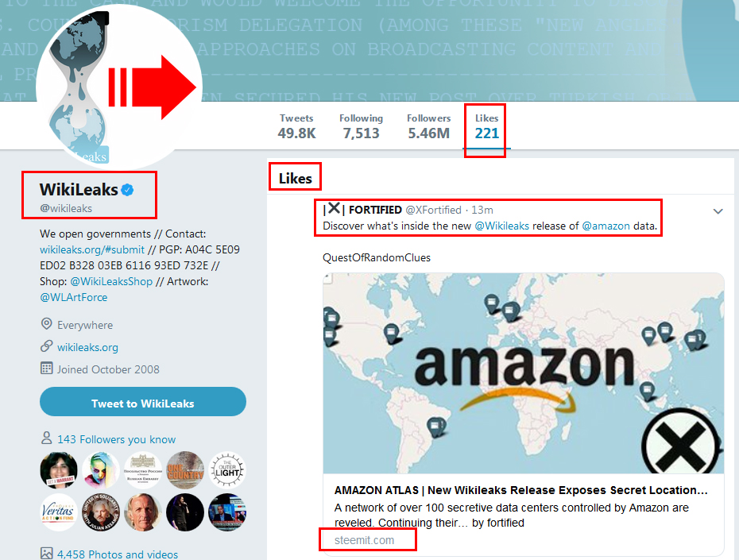Open the Amazon Atlas map card image
Viewport: 739px width, 560px height.
[x=523, y=373]
